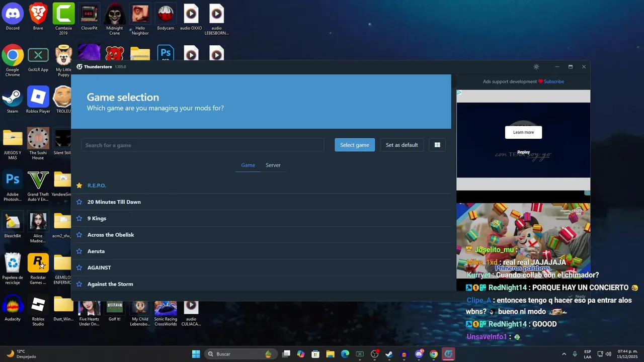Open weather widget showing 12°C Despejado

(x=21, y=354)
